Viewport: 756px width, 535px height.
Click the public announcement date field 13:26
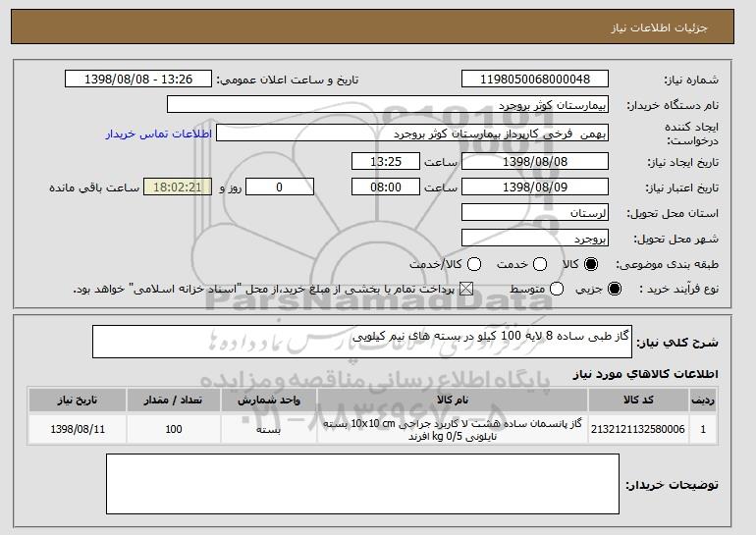(138, 80)
